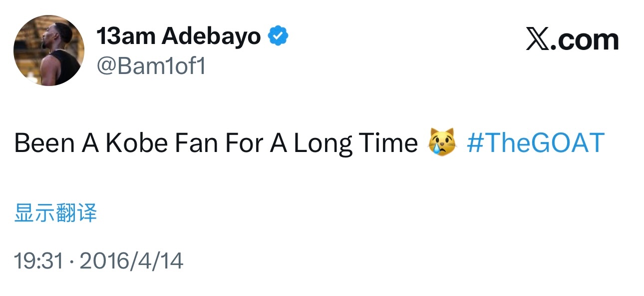Click 显示翻译 to show translation
The image size is (644, 296).
pyautogui.click(x=55, y=213)
